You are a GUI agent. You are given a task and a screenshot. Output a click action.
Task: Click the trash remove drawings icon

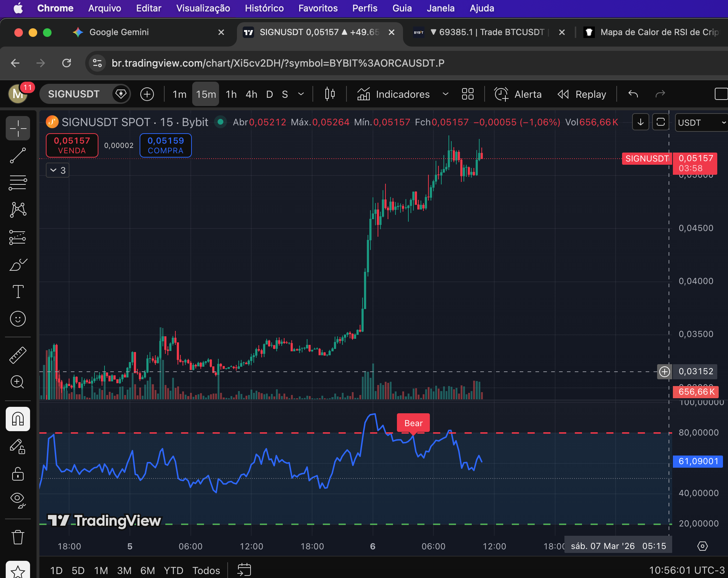coord(18,537)
